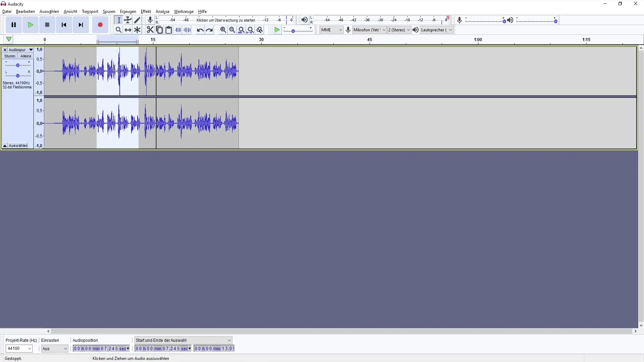Select the Zoom magnifier tool
Viewport: 644px width, 362px height.
click(x=119, y=30)
